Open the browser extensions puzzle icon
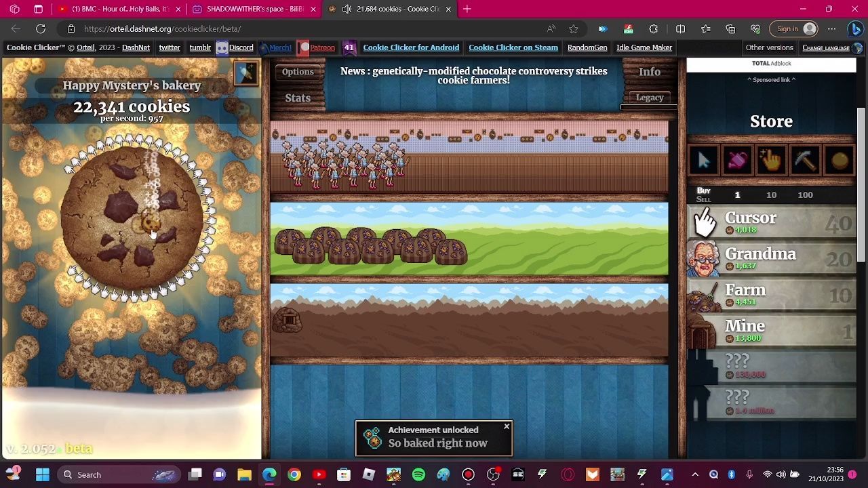The width and height of the screenshot is (868, 488). pyautogui.click(x=654, y=28)
